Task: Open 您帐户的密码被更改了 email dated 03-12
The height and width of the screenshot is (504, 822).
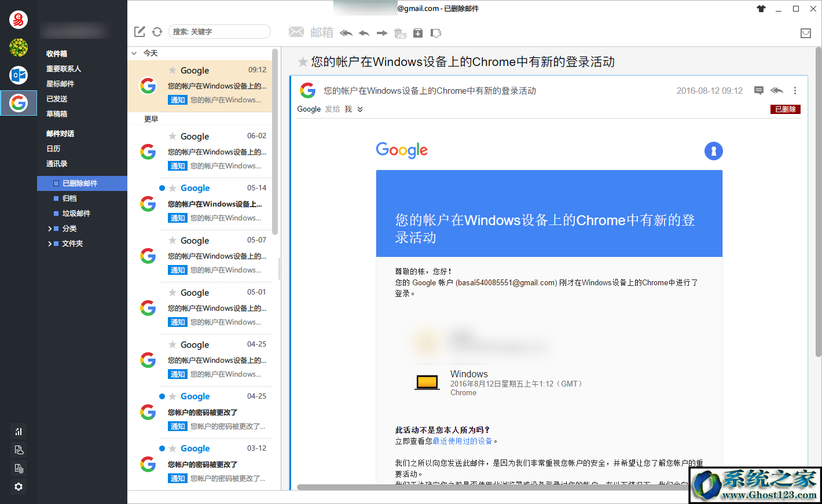Action: (200, 464)
